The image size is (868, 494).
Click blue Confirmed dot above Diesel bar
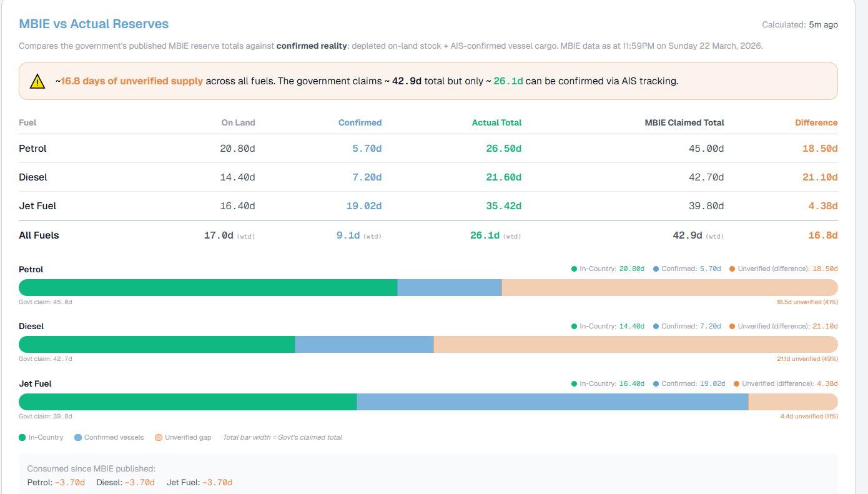click(x=656, y=327)
